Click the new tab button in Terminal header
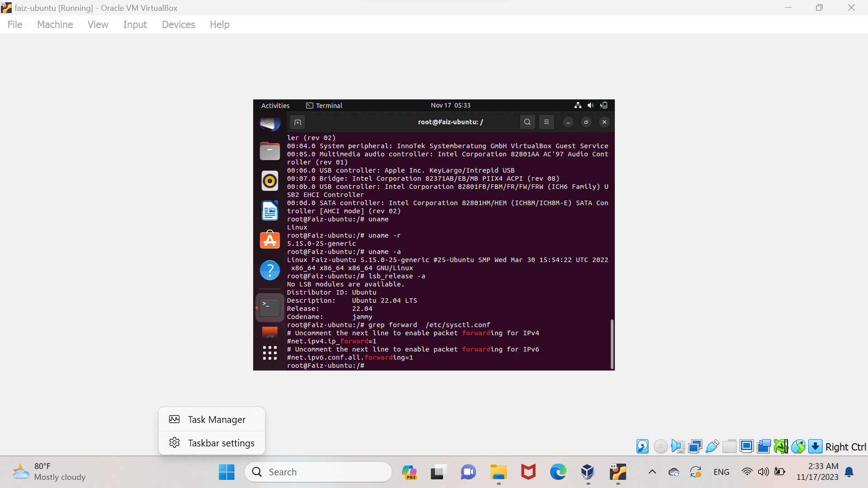868x488 pixels. coord(297,122)
